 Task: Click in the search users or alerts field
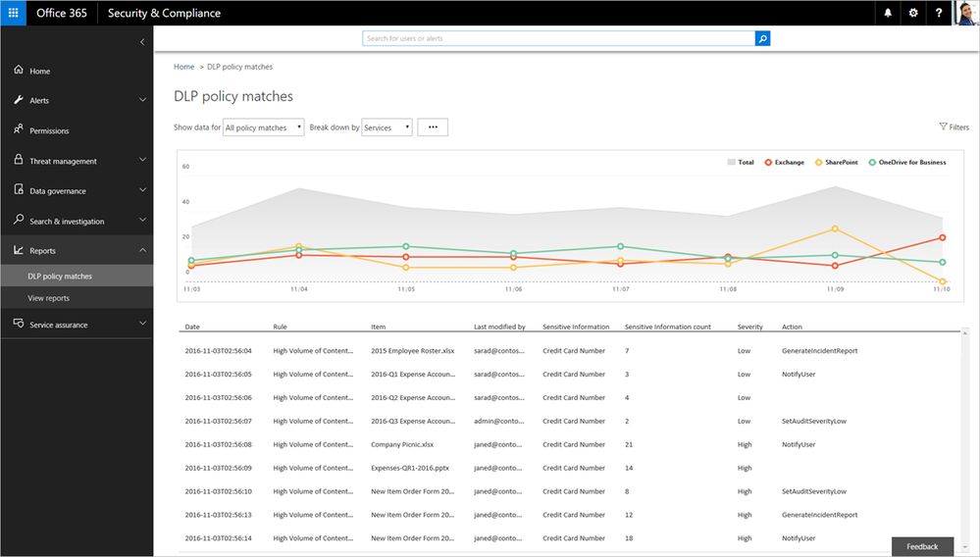click(x=559, y=38)
